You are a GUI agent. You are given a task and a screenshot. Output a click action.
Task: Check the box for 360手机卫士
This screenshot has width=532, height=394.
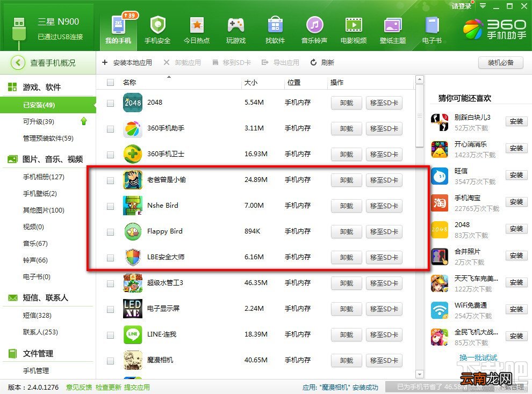pos(110,155)
